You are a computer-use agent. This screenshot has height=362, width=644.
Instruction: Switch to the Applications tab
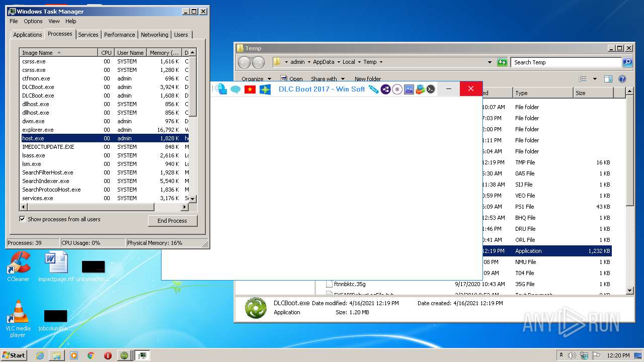27,35
